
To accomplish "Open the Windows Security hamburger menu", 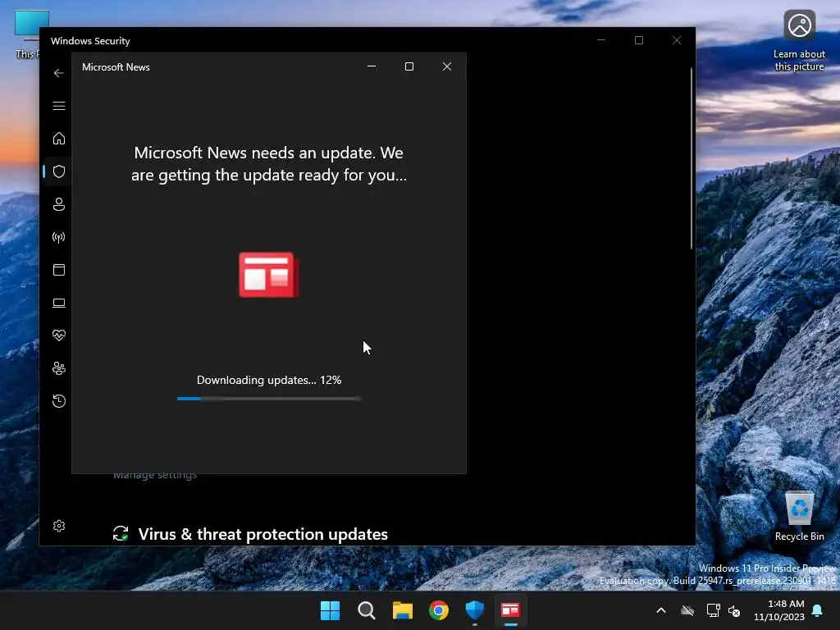I will (x=59, y=106).
